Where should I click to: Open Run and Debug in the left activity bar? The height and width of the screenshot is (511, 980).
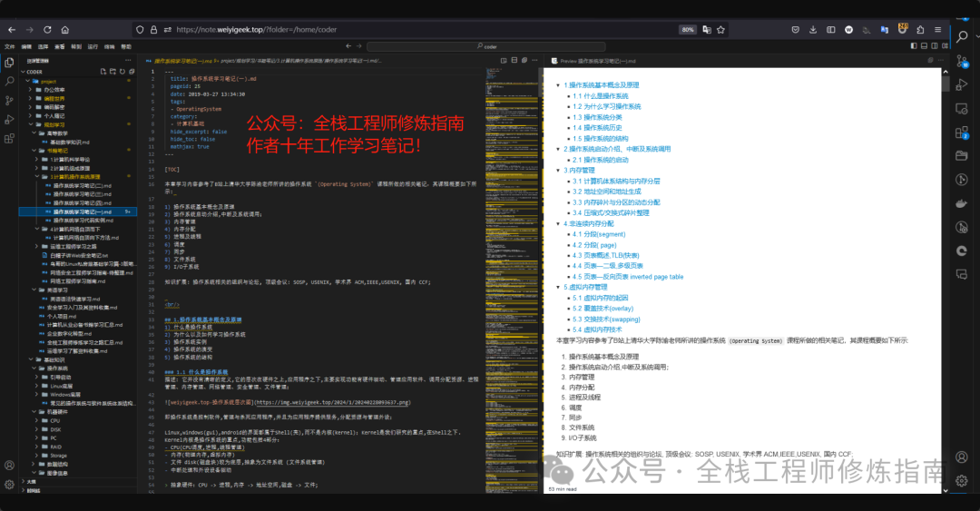coord(9,120)
